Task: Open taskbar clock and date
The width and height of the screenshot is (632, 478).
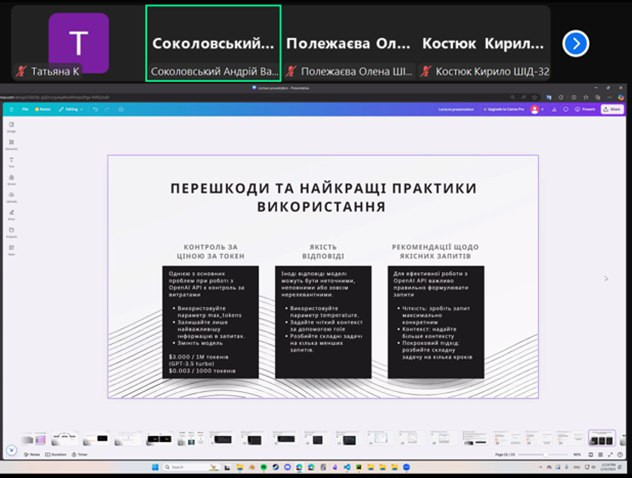Action: pyautogui.click(x=607, y=467)
